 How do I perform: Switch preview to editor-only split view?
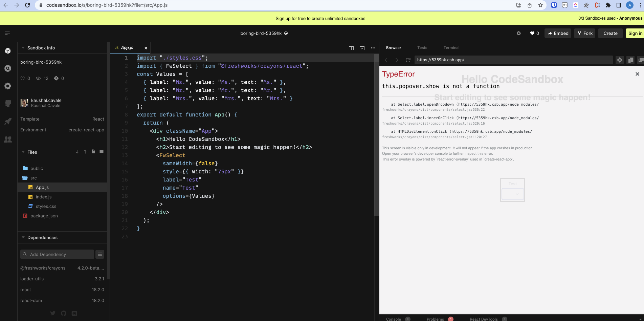[x=351, y=48]
